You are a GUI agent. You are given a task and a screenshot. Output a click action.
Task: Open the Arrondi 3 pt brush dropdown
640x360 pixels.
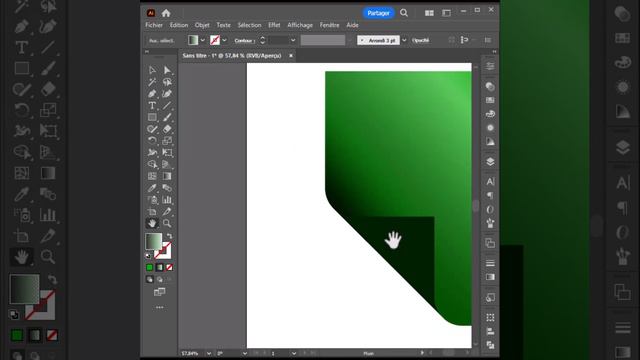404,40
